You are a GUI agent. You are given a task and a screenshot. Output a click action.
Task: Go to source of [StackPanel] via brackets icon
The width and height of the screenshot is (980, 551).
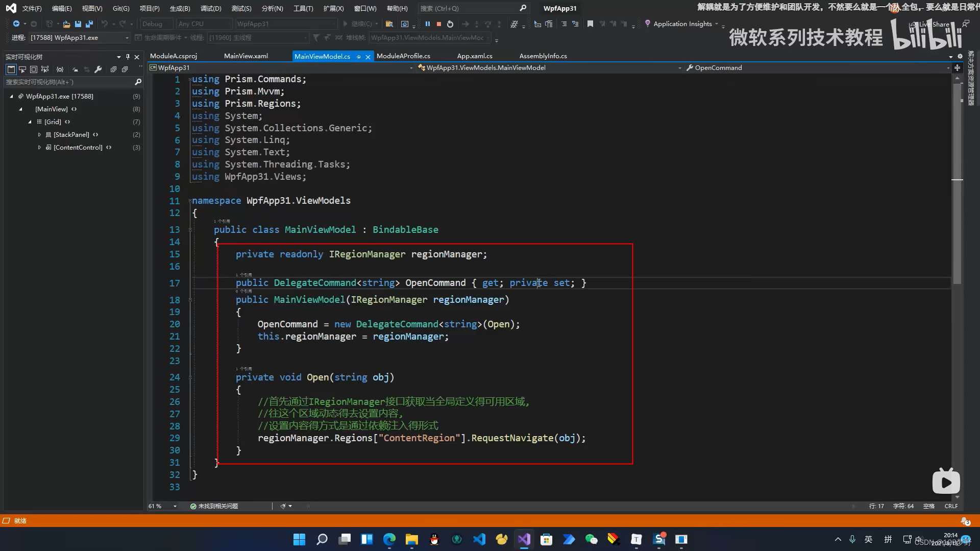click(x=95, y=134)
